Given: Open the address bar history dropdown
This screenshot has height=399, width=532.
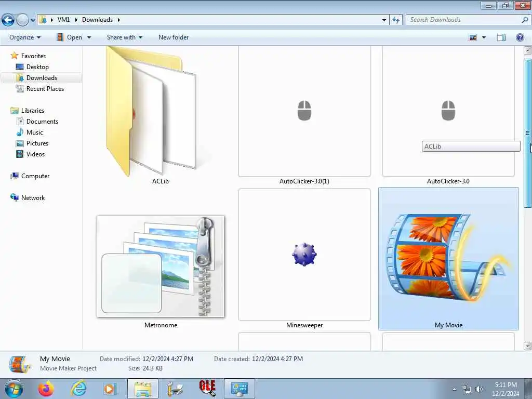Looking at the screenshot, I should (384, 20).
